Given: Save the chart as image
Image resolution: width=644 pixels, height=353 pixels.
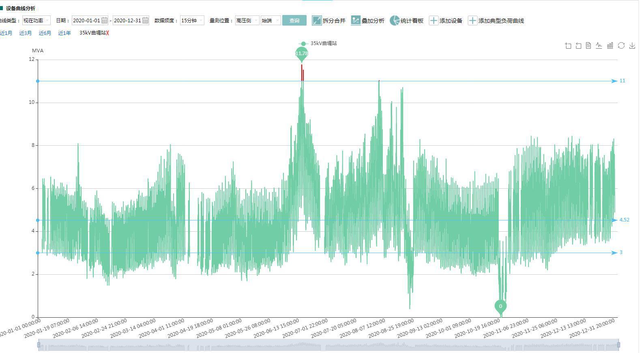Looking at the screenshot, I should (x=632, y=46).
